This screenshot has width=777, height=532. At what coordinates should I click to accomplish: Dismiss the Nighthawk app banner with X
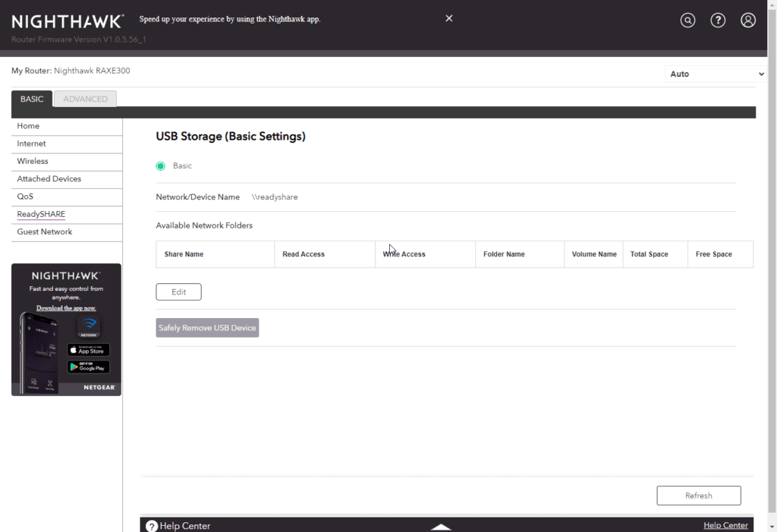tap(449, 18)
